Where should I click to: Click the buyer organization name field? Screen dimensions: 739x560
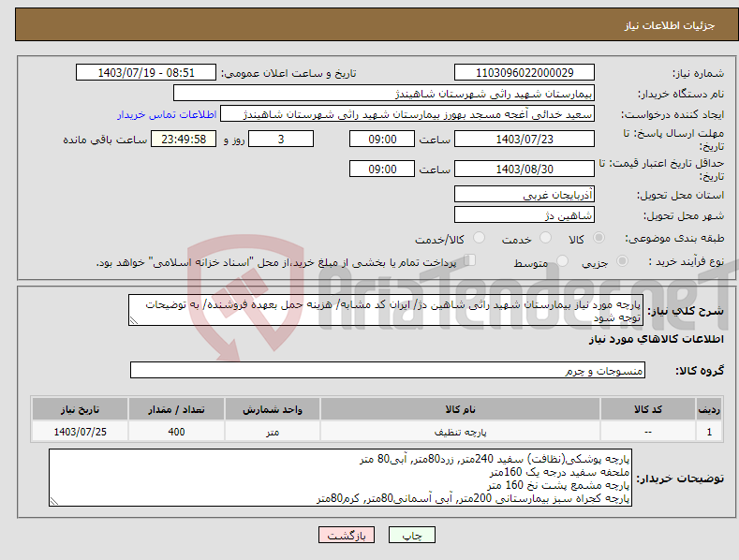384,94
